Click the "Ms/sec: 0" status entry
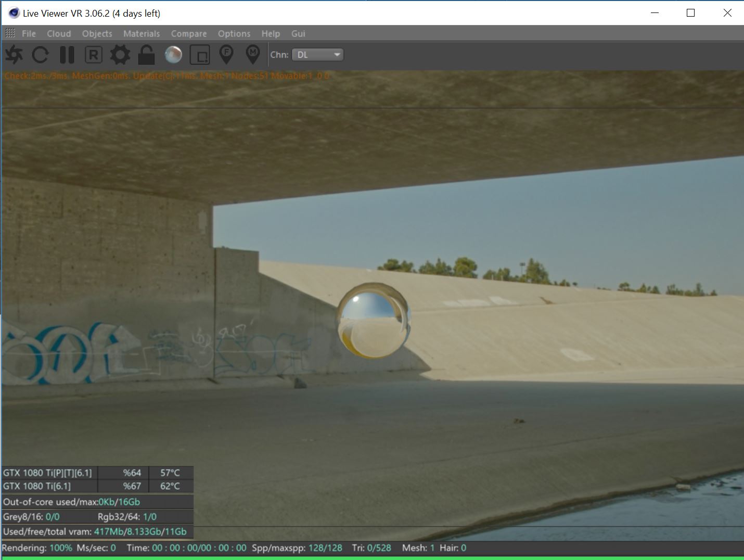744x560 pixels. coord(96,548)
